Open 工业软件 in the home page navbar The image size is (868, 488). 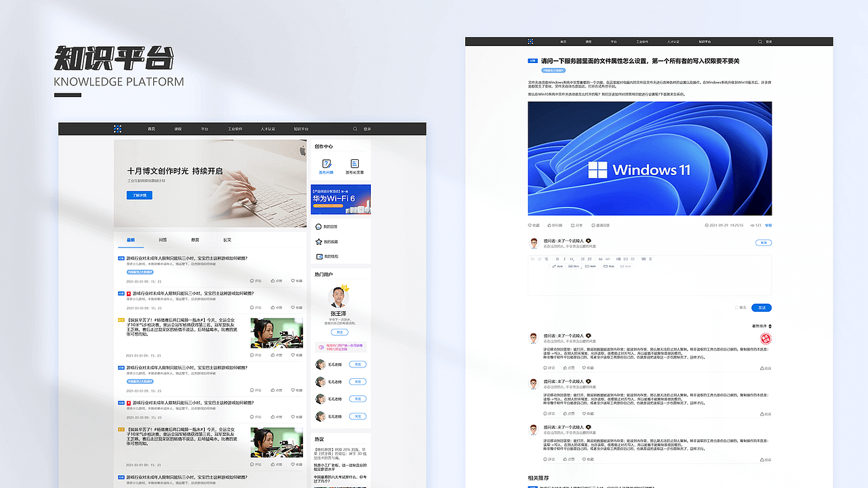[235, 129]
